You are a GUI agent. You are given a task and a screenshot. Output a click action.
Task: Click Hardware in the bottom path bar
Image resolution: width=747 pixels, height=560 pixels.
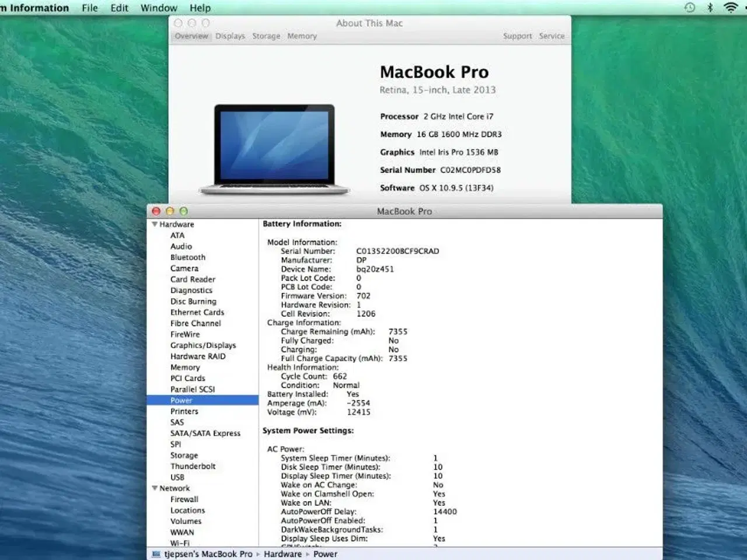click(283, 554)
